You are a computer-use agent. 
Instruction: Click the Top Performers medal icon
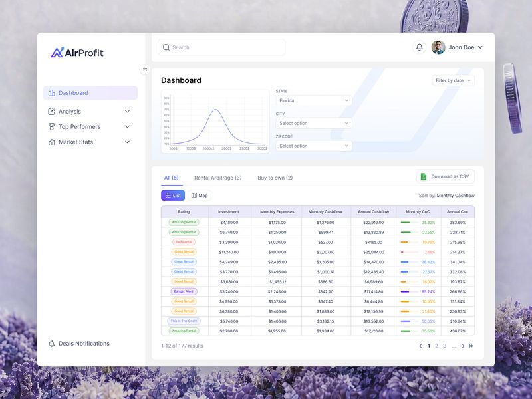click(52, 127)
